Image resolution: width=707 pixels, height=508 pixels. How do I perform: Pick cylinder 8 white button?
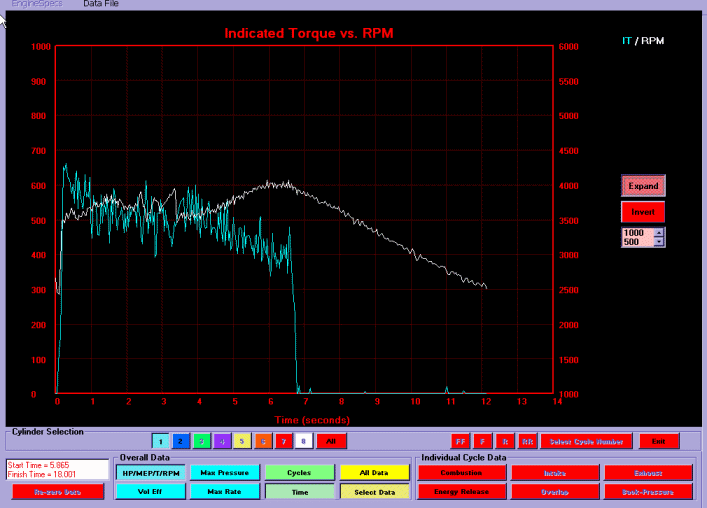click(x=303, y=441)
